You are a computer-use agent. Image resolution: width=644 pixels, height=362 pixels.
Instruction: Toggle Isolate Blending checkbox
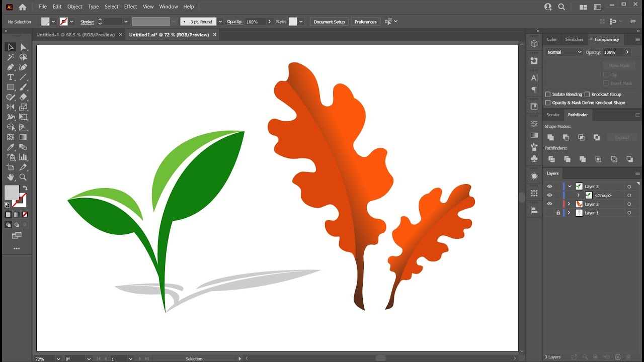pyautogui.click(x=548, y=94)
